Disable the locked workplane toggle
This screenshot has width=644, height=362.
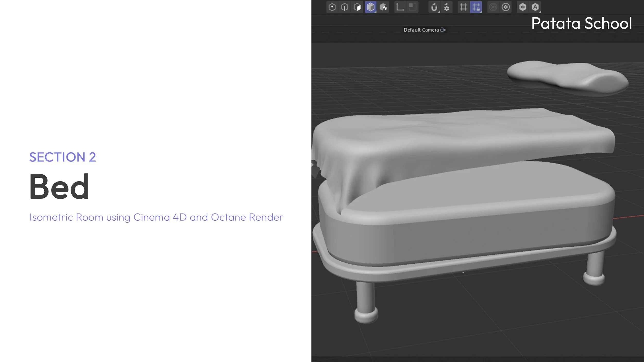point(476,7)
